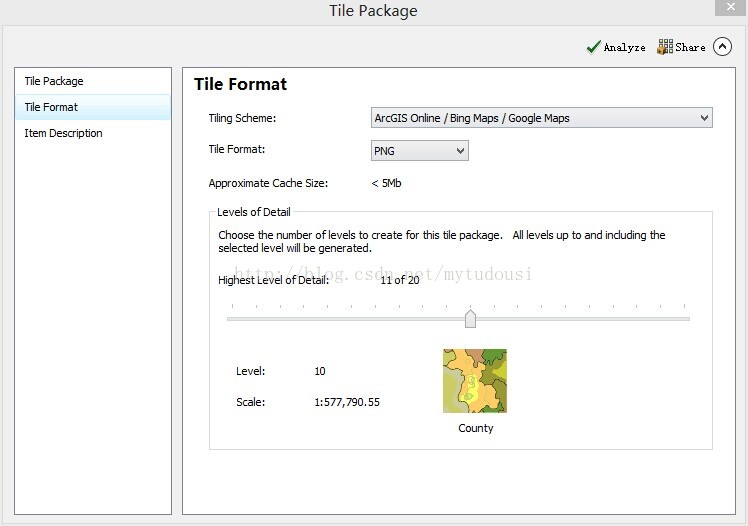
Task: Open the Tile Format PNG dropdown
Action: 419,151
